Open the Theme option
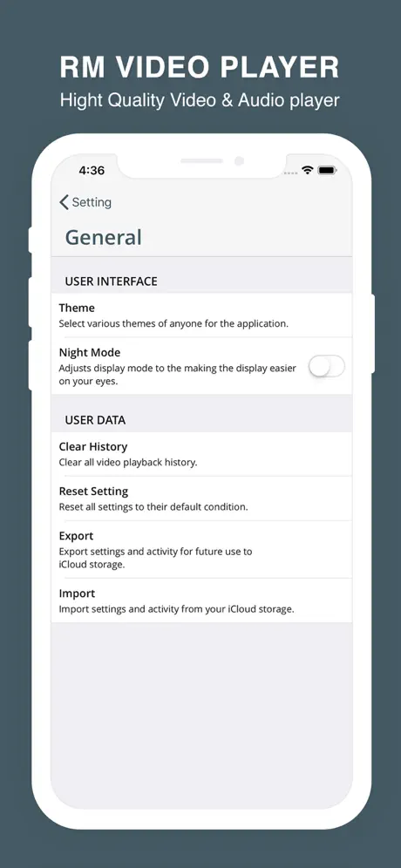This screenshot has height=868, width=401. tap(201, 315)
